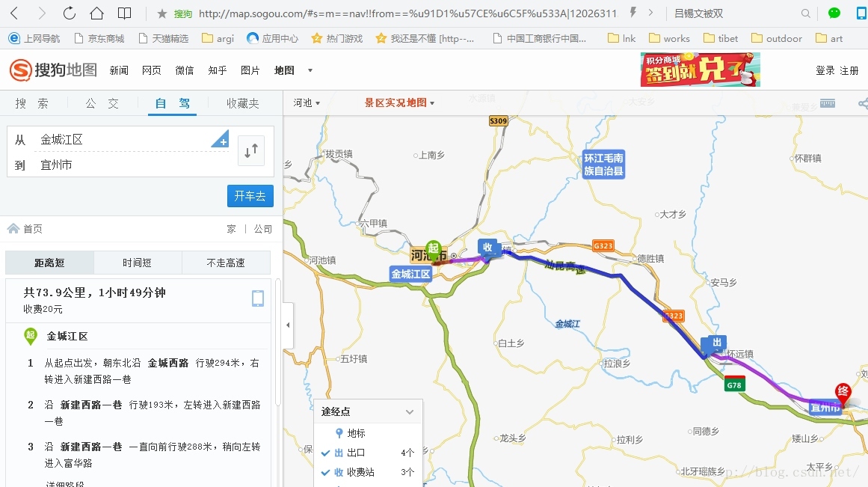Click the Sogou Map logo

click(53, 70)
